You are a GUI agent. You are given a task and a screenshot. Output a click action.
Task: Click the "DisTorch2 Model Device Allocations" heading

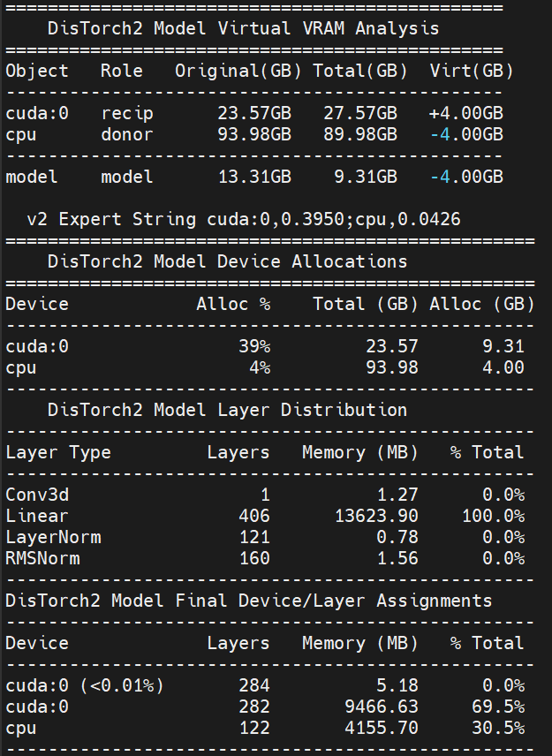coord(227,261)
